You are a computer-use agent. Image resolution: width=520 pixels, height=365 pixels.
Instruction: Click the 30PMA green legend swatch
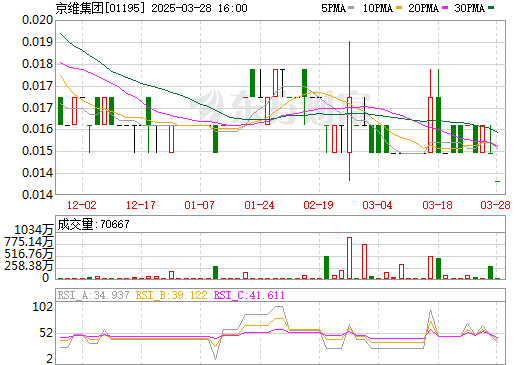[491, 8]
